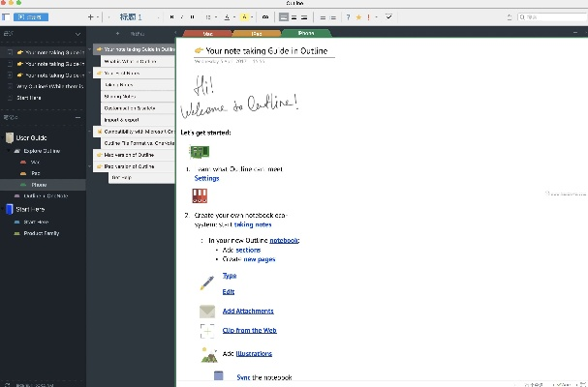Open the 'Taking Notes' page
The image size is (588, 387).
point(138,85)
